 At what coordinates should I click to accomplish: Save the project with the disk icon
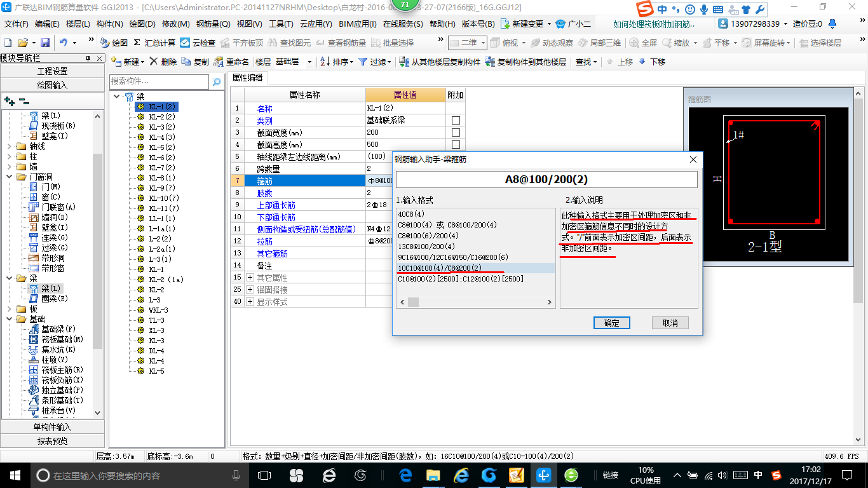pos(45,43)
